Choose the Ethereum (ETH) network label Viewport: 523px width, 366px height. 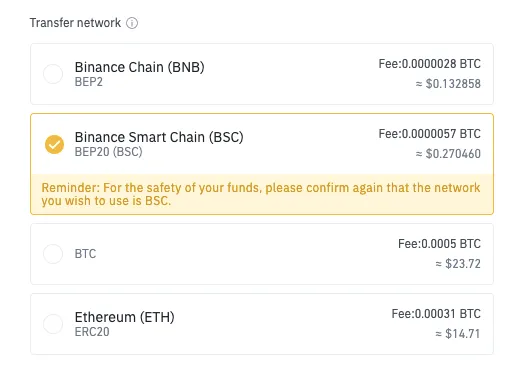tap(124, 317)
